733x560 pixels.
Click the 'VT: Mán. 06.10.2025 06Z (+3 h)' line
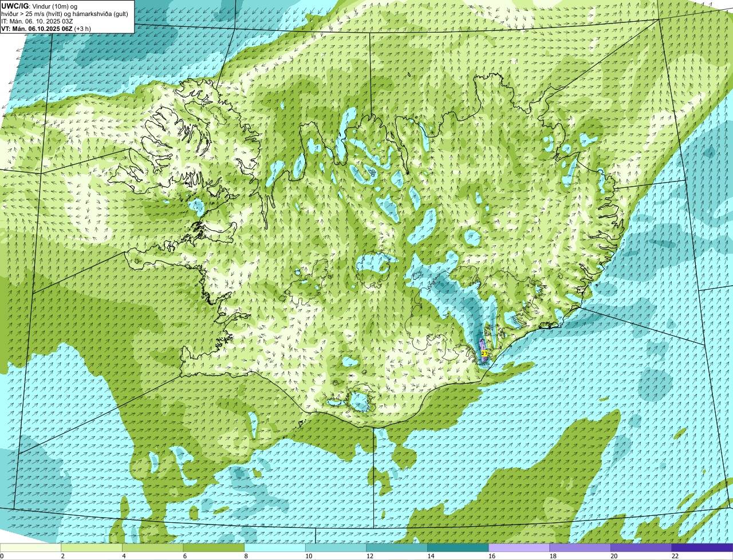pos(46,28)
